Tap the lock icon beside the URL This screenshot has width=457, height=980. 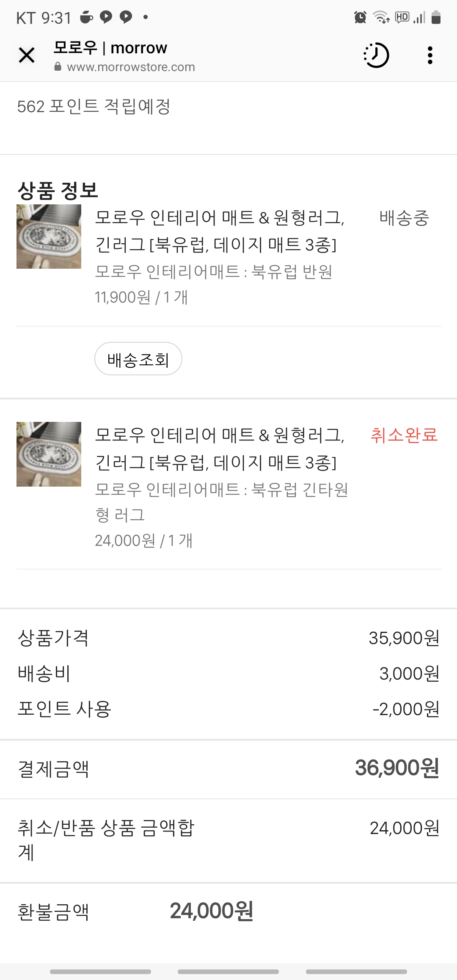pyautogui.click(x=58, y=67)
